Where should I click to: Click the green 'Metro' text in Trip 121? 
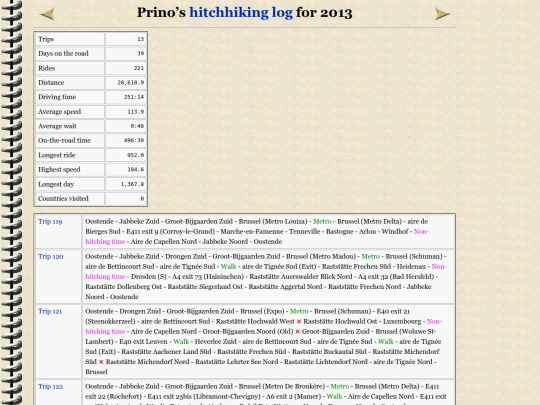(299, 311)
